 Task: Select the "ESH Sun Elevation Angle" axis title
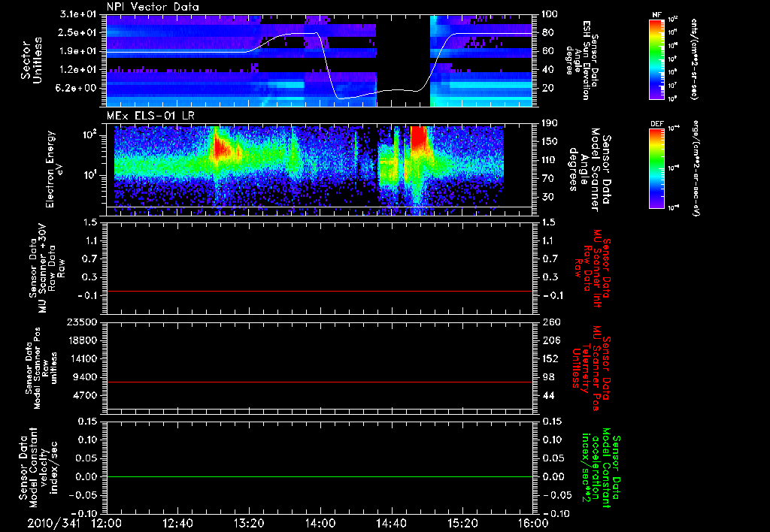[x=581, y=60]
